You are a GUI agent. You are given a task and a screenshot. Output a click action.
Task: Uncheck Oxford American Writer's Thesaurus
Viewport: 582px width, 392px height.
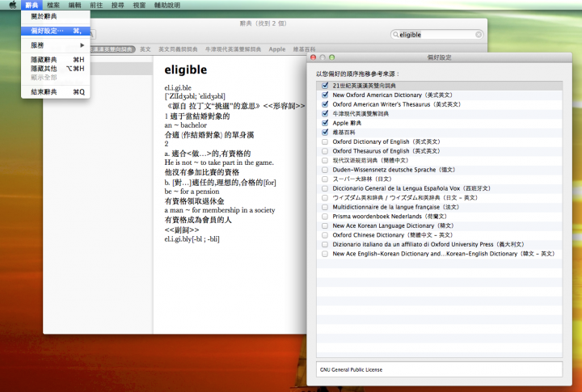(x=325, y=104)
